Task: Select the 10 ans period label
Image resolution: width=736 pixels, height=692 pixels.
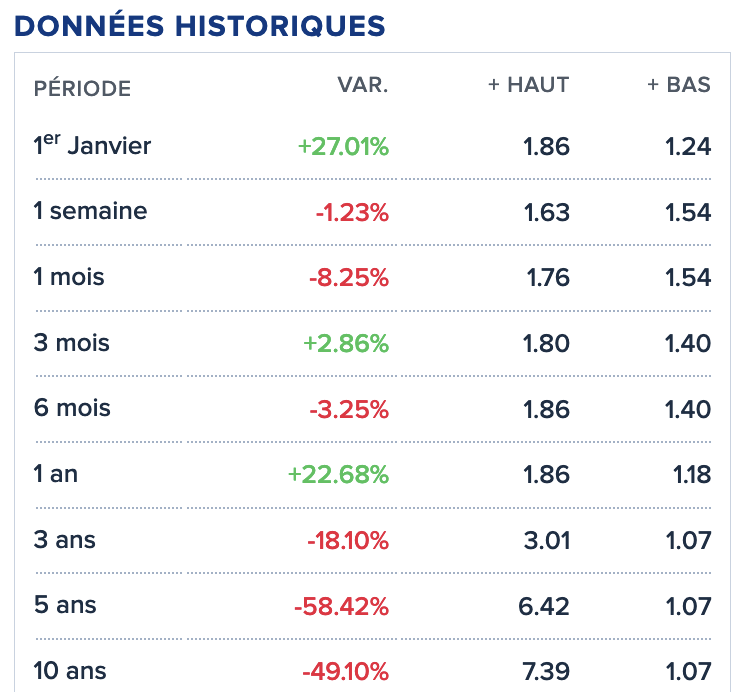Action: coord(69,670)
